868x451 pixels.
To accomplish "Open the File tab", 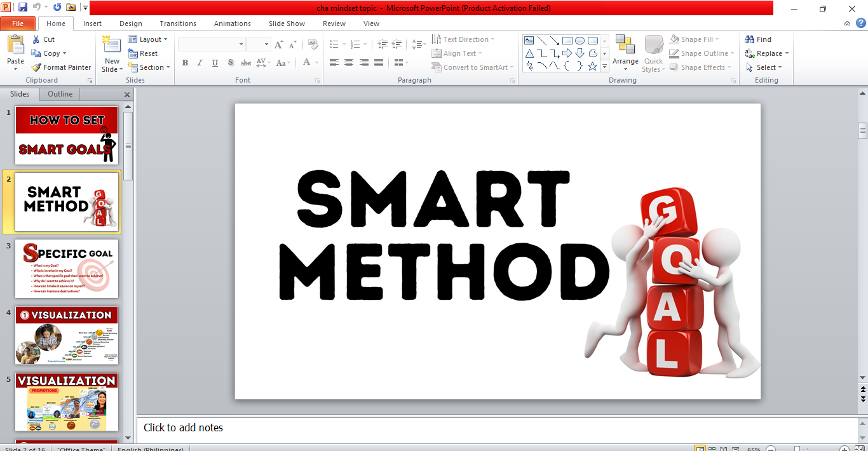I will tap(18, 24).
